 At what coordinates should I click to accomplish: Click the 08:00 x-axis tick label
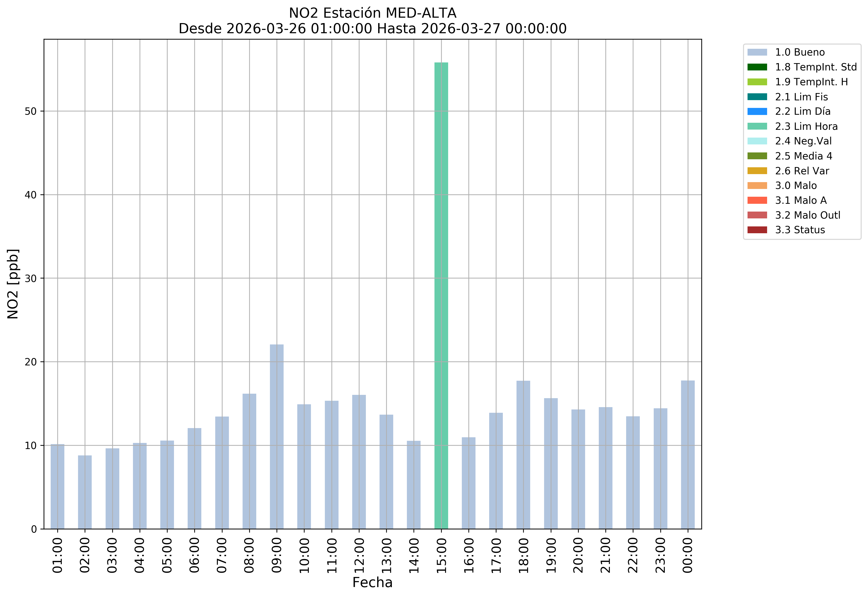(x=249, y=556)
